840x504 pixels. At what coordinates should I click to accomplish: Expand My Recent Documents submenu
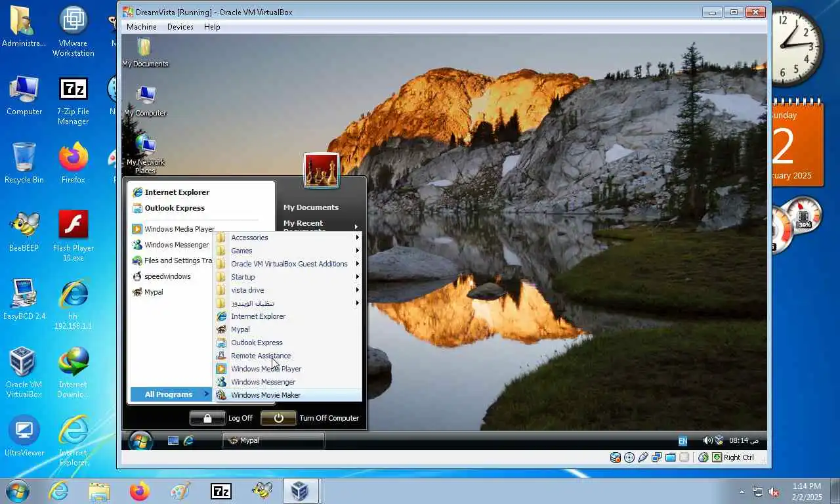click(321, 226)
